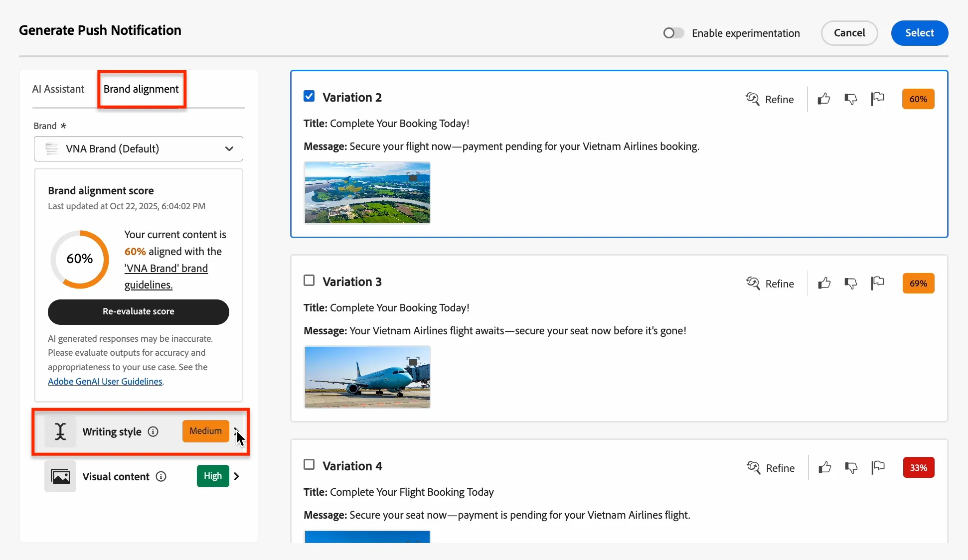The image size is (968, 560).
Task: Click the Refine button on Variation 4
Action: point(770,468)
